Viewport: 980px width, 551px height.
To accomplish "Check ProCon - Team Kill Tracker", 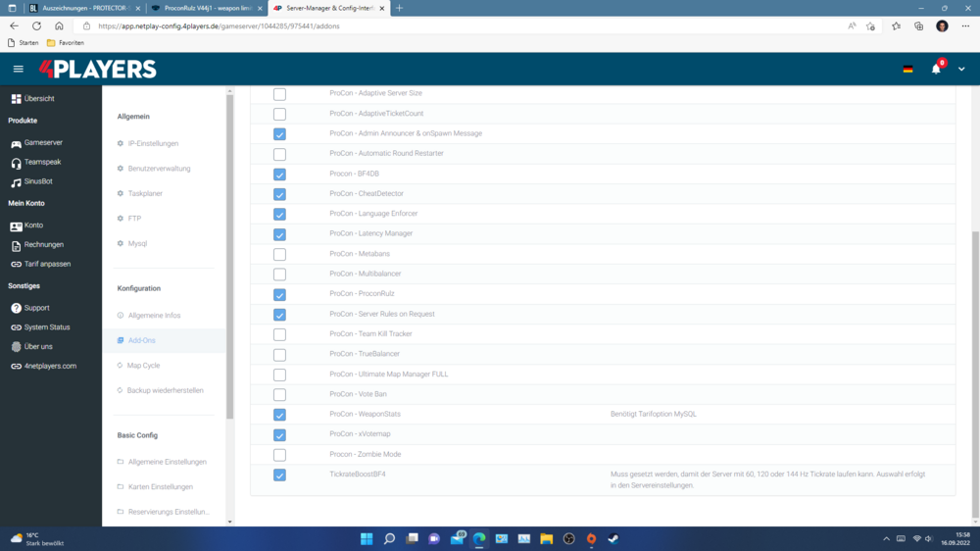I will tap(279, 334).
